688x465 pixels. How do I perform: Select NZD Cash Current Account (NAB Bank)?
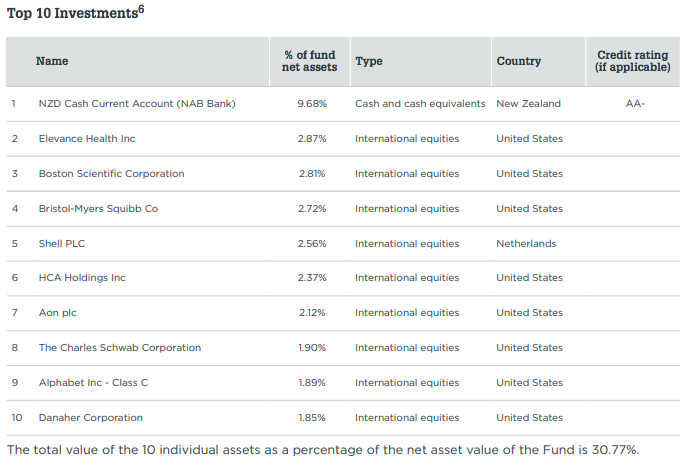137,103
